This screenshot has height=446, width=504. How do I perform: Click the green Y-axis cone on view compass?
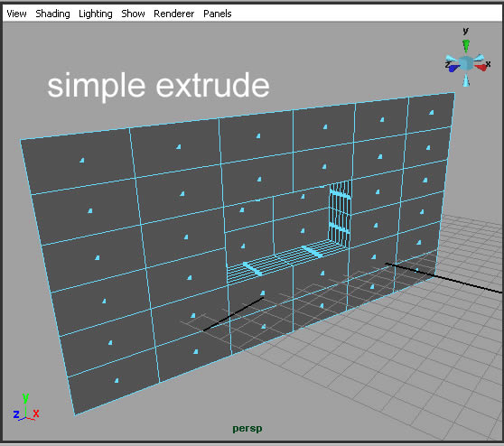[466, 45]
